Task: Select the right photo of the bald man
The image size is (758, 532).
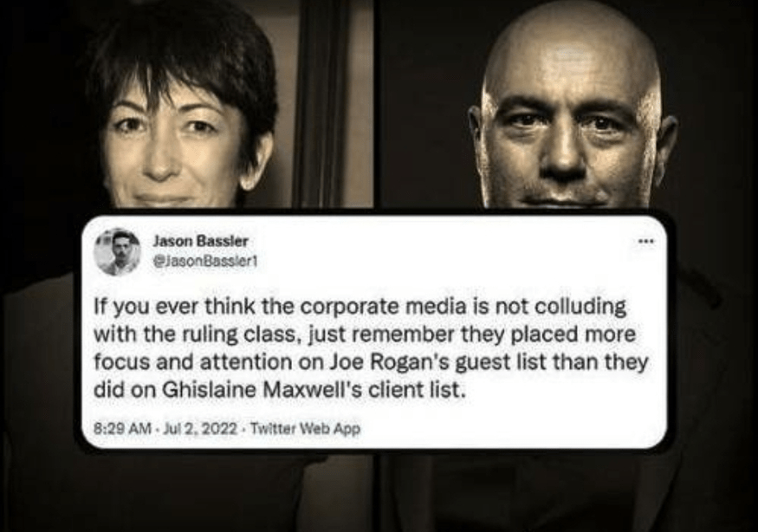Action: (x=570, y=104)
